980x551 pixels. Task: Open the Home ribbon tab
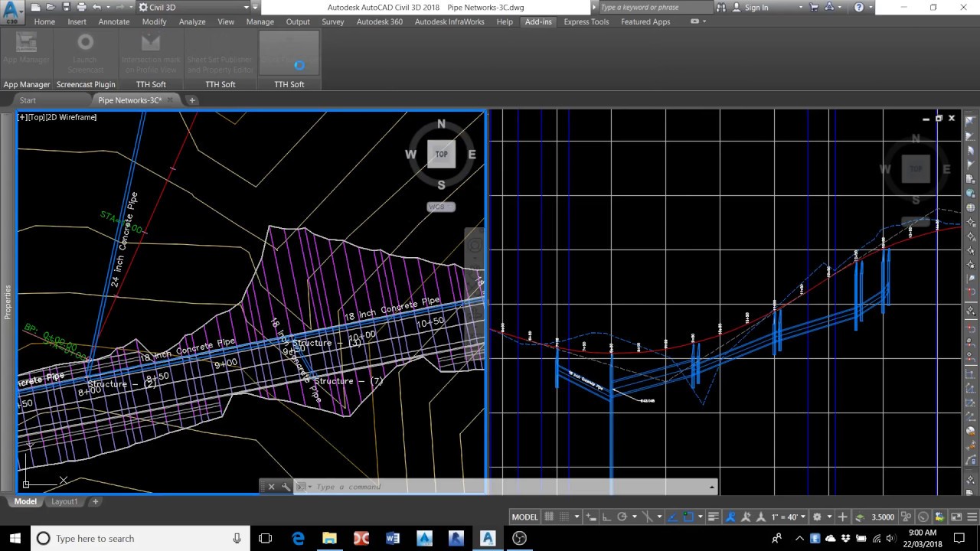(44, 21)
